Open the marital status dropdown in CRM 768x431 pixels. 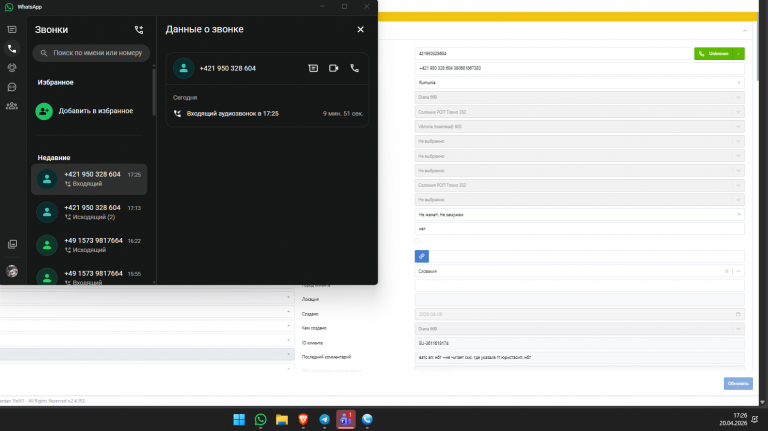579,215
